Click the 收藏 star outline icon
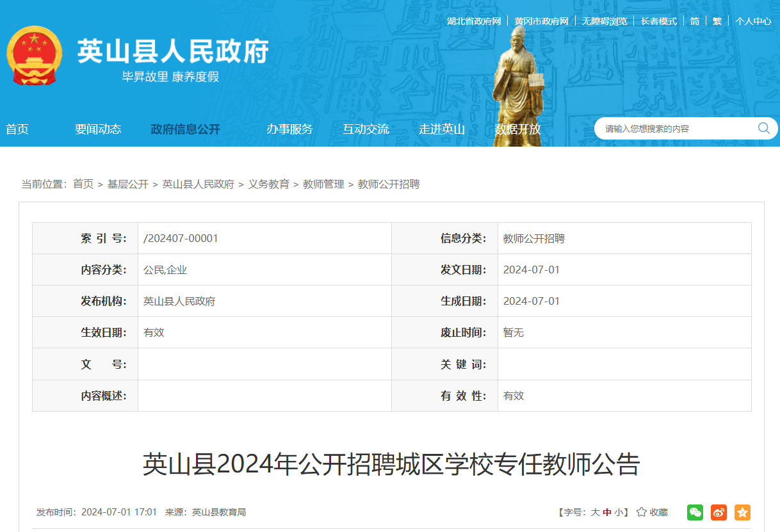The width and height of the screenshot is (780, 532). [641, 512]
